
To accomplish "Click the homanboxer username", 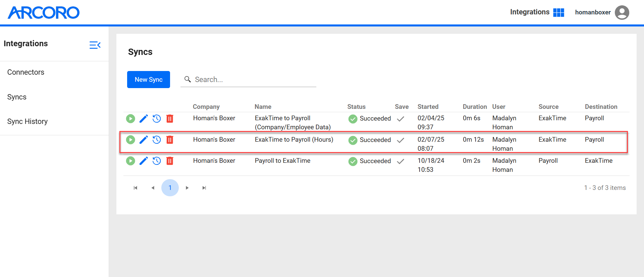I will pos(593,12).
